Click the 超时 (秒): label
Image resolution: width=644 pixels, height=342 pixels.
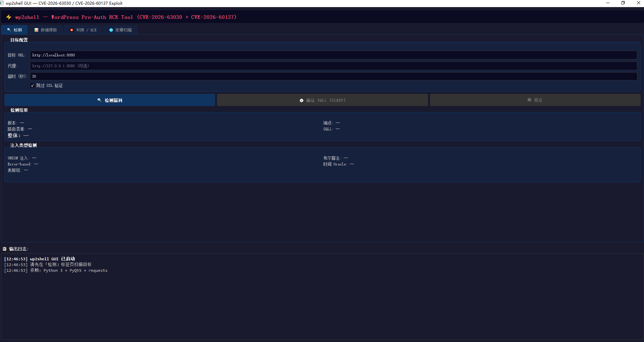pos(18,76)
